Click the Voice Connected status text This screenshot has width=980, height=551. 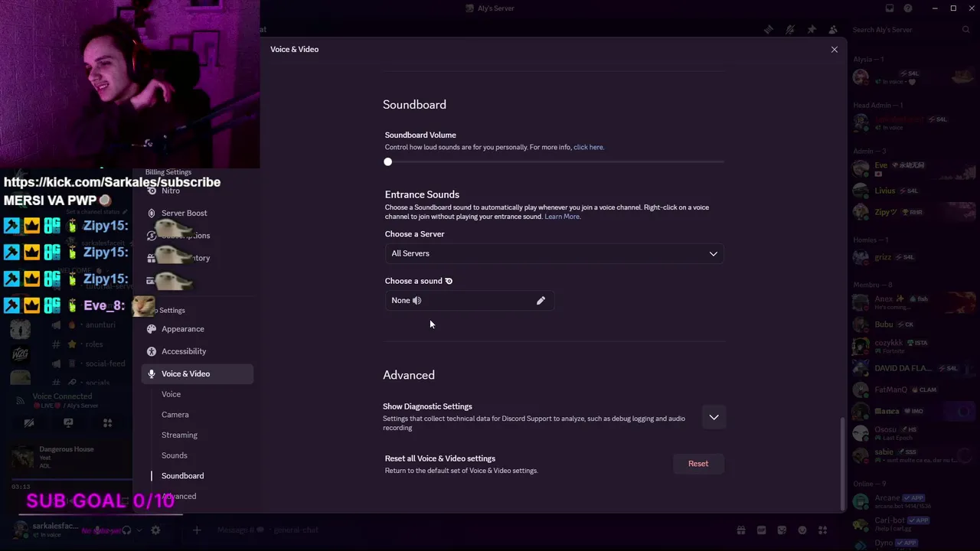[x=62, y=396]
